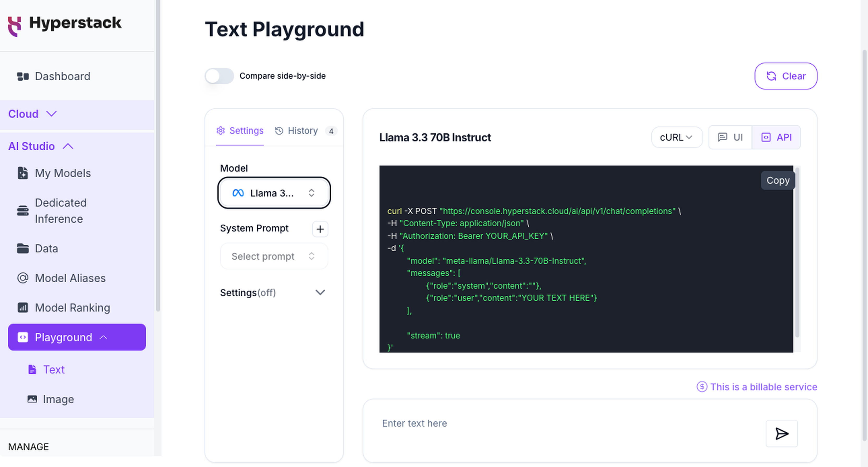Open the cURL language dropdown
Viewport: 868px width, 467px height.
(x=677, y=138)
